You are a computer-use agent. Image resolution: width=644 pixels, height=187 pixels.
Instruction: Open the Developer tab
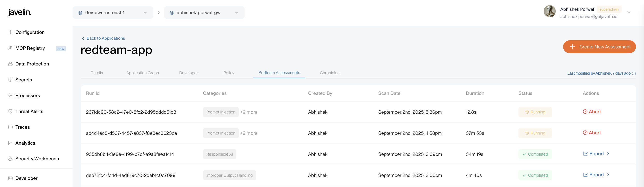pos(188,73)
